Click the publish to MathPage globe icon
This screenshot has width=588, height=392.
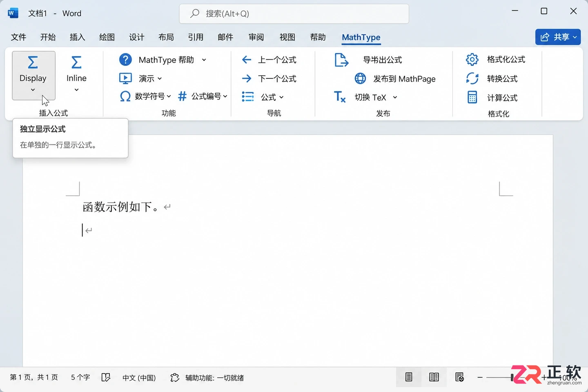360,78
